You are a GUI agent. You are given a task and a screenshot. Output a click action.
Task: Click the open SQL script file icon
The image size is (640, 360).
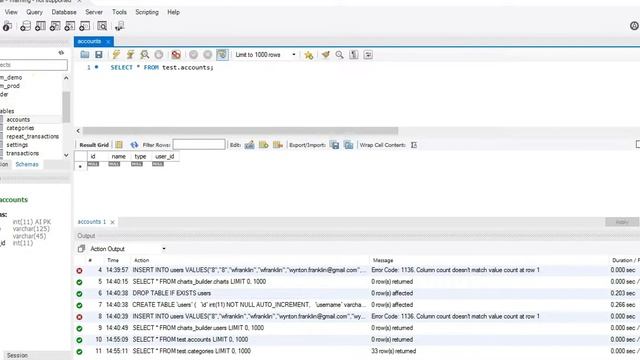[84, 55]
